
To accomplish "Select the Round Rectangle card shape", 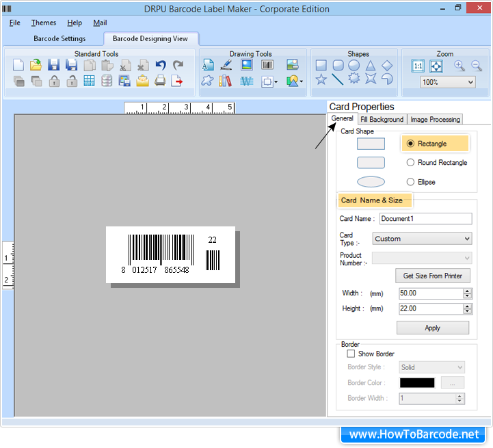I will click(410, 163).
